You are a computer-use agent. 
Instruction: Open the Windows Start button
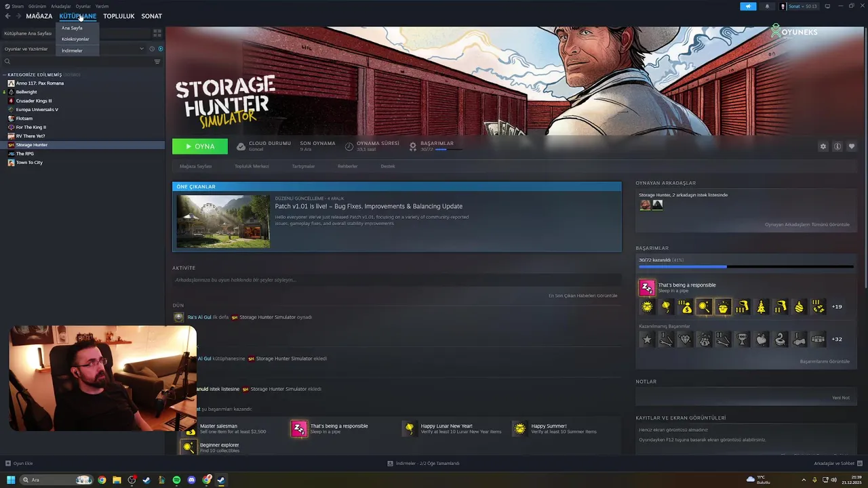click(x=11, y=480)
